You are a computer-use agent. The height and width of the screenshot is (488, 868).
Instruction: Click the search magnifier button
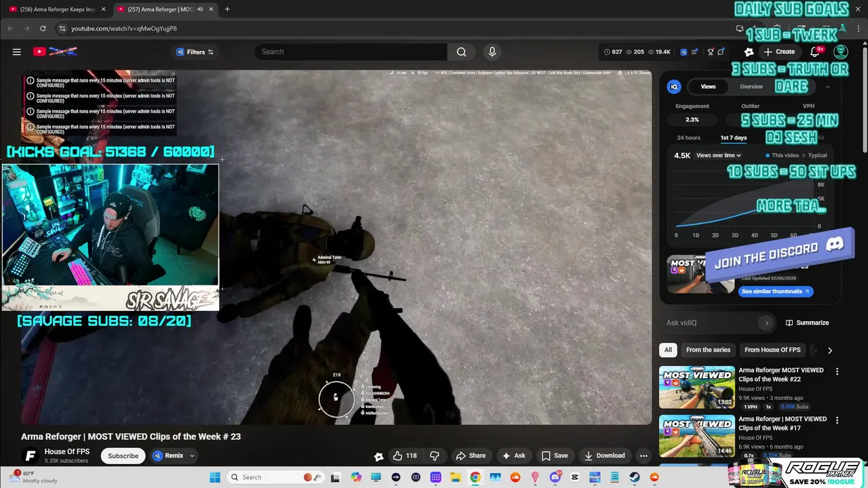461,52
